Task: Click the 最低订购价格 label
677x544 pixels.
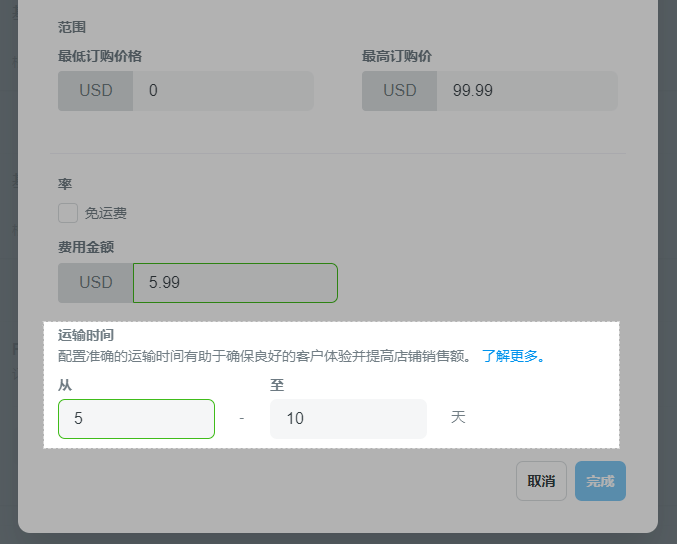Action: [x=100, y=56]
